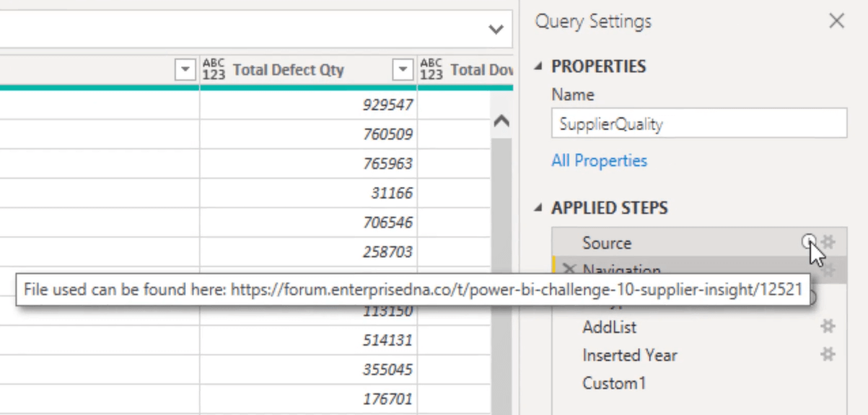Screen dimensions: 868x415
Task: Select the cell with value 258703
Action: [308, 252]
